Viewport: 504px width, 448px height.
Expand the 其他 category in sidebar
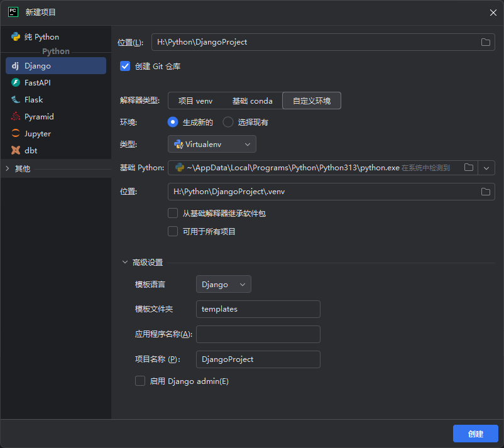click(8, 168)
